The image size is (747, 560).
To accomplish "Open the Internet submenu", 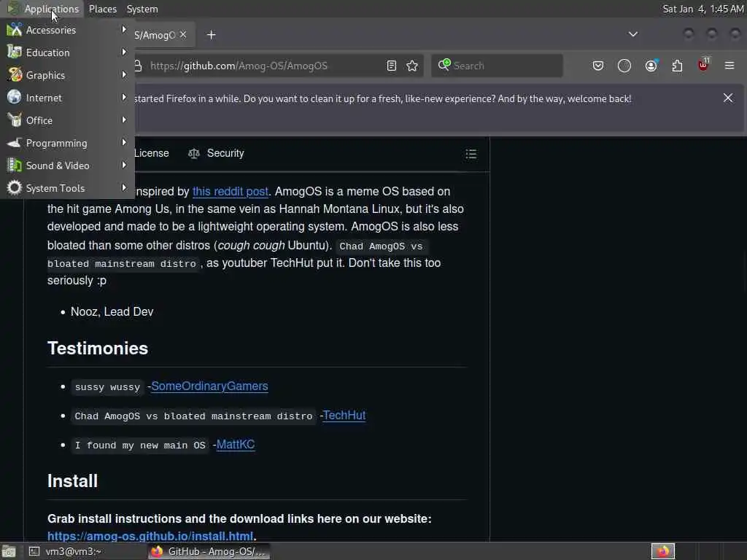I will pyautogui.click(x=67, y=98).
